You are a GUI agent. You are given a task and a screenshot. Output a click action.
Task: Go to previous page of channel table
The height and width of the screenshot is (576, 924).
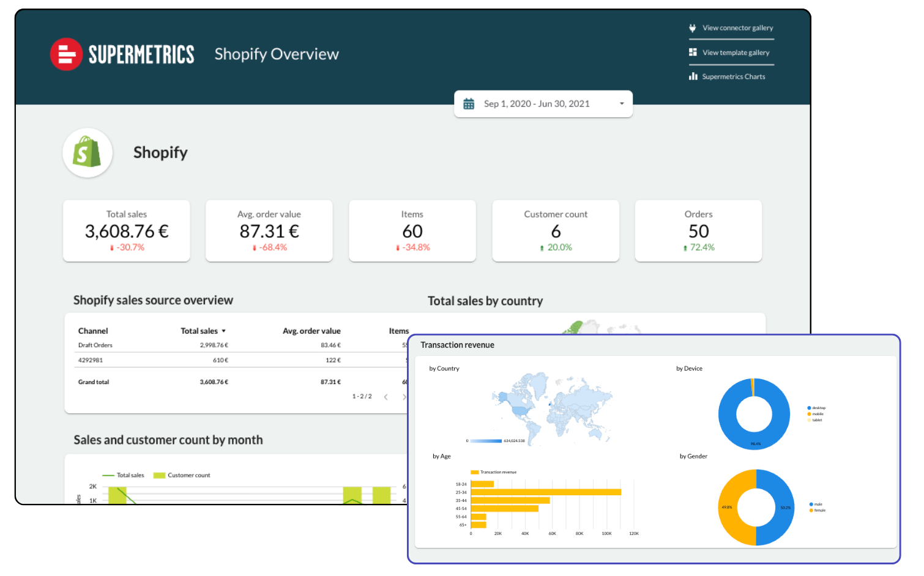tap(386, 397)
